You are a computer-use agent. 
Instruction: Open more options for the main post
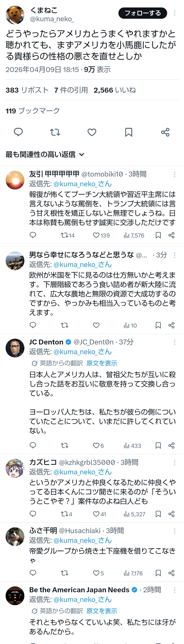pyautogui.click(x=175, y=13)
